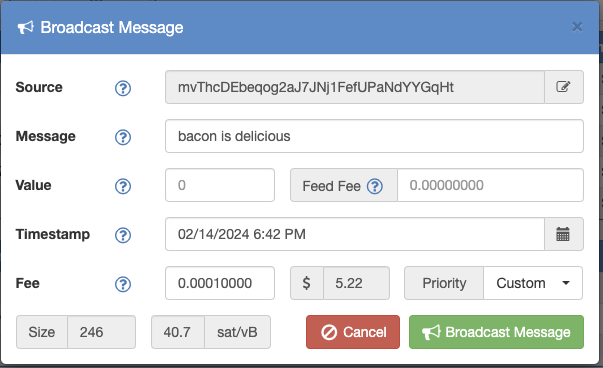Show help for the Timestamp field
The width and height of the screenshot is (603, 368).
coord(123,235)
